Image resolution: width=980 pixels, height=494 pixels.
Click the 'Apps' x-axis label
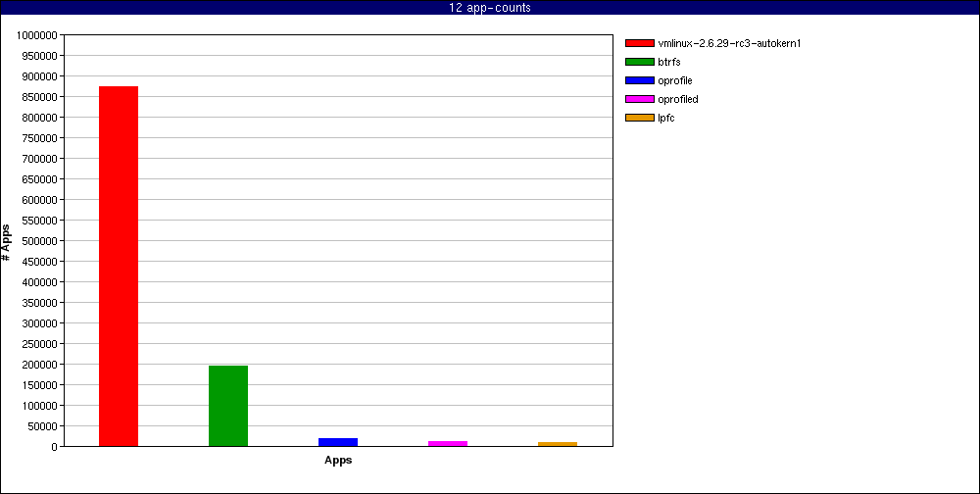coord(338,460)
